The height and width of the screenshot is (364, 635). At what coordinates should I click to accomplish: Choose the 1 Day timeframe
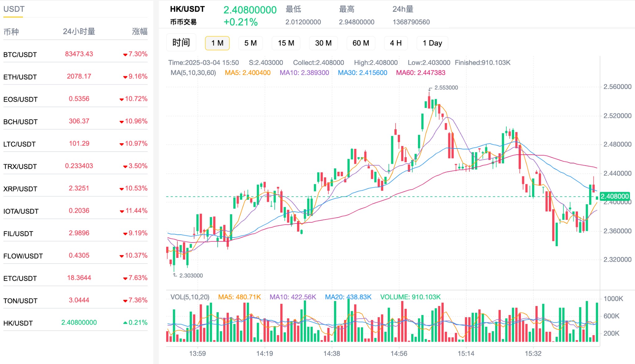pyautogui.click(x=433, y=43)
